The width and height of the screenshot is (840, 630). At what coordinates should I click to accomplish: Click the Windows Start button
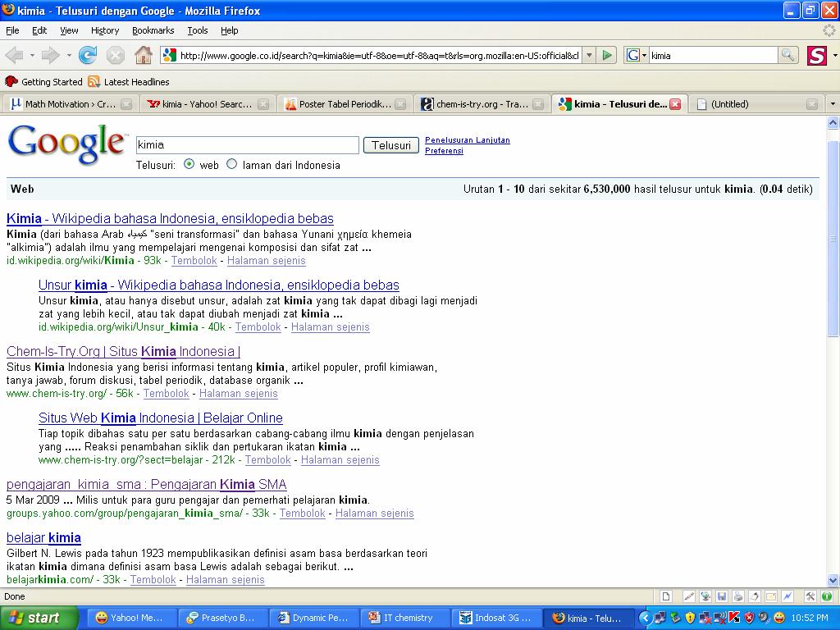click(38, 618)
